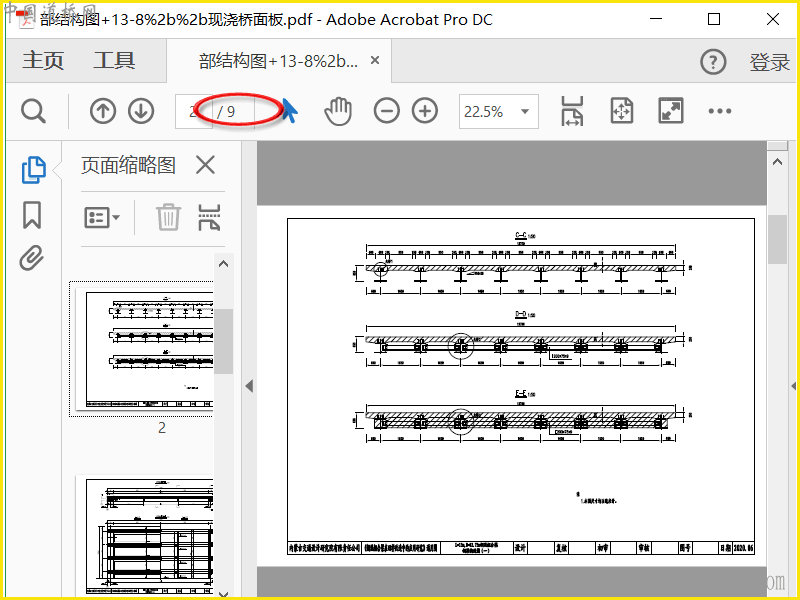Go to previous page with up arrow

(103, 111)
